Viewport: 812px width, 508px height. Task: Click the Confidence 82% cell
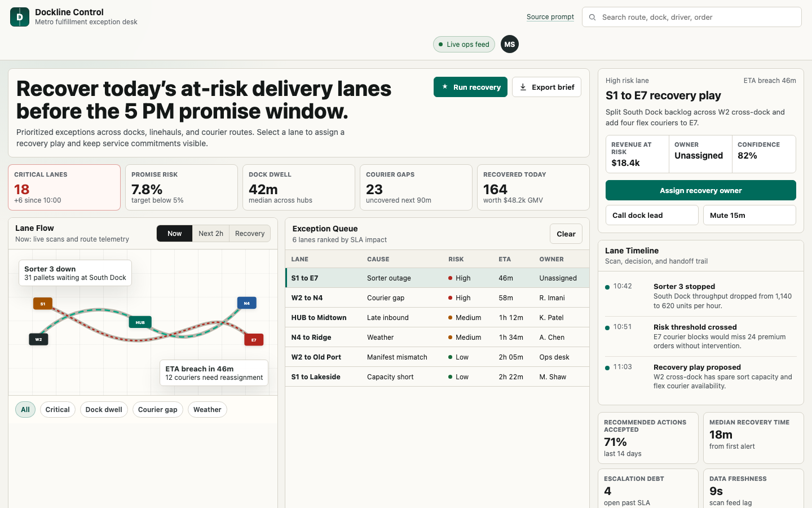click(764, 154)
